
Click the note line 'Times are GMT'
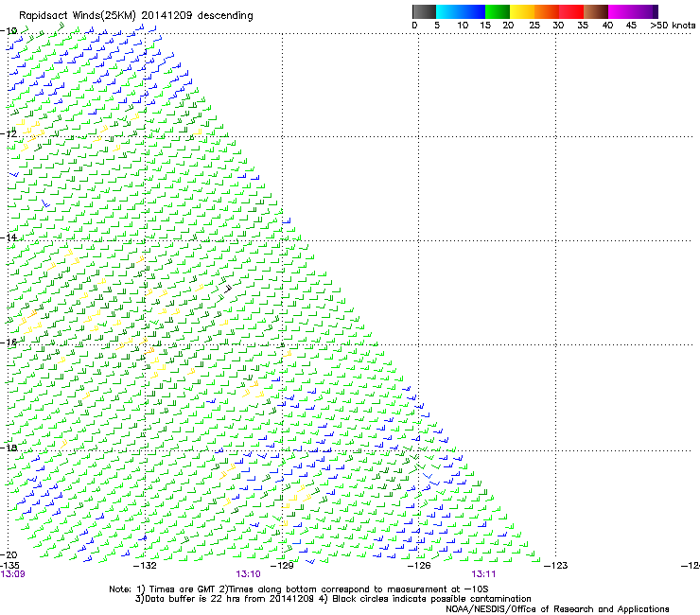tap(183, 589)
